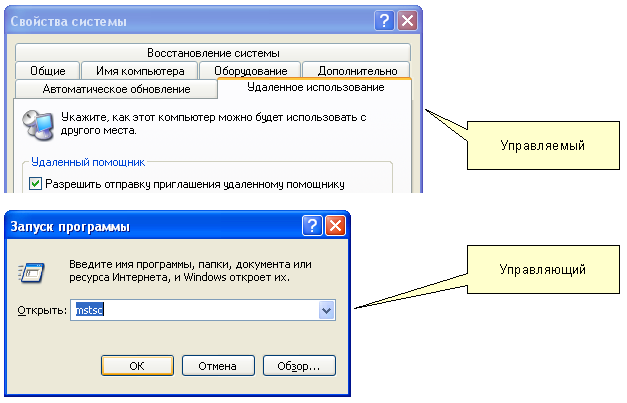
Task: Click the Run program icon beside description
Action: tap(32, 270)
